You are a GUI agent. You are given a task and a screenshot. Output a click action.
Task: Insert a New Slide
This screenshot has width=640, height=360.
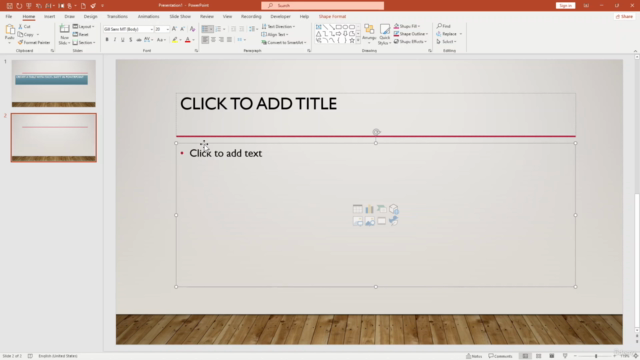(x=64, y=34)
